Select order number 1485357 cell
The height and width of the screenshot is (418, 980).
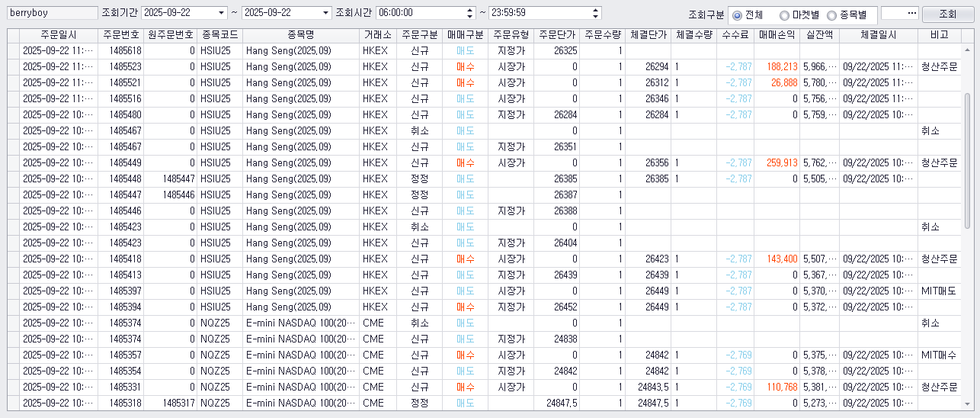pyautogui.click(x=120, y=355)
